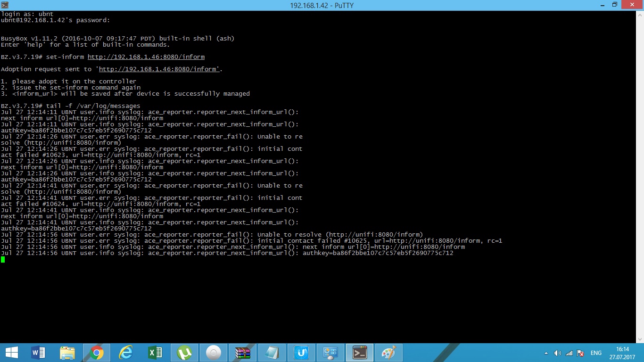
Task: Click the last 12:14:56 authkey log line
Action: coord(227,253)
